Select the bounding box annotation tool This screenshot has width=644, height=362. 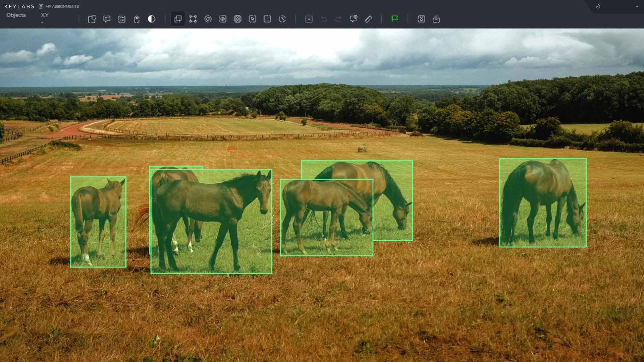pyautogui.click(x=178, y=19)
